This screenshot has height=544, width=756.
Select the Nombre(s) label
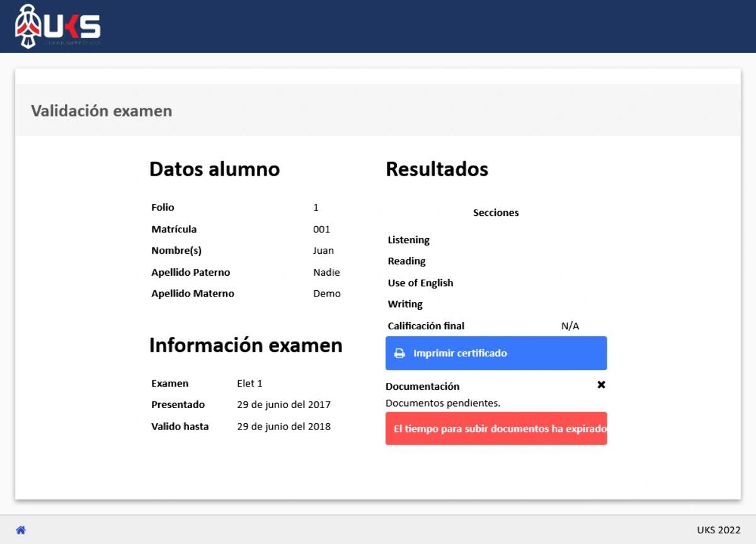tap(176, 251)
